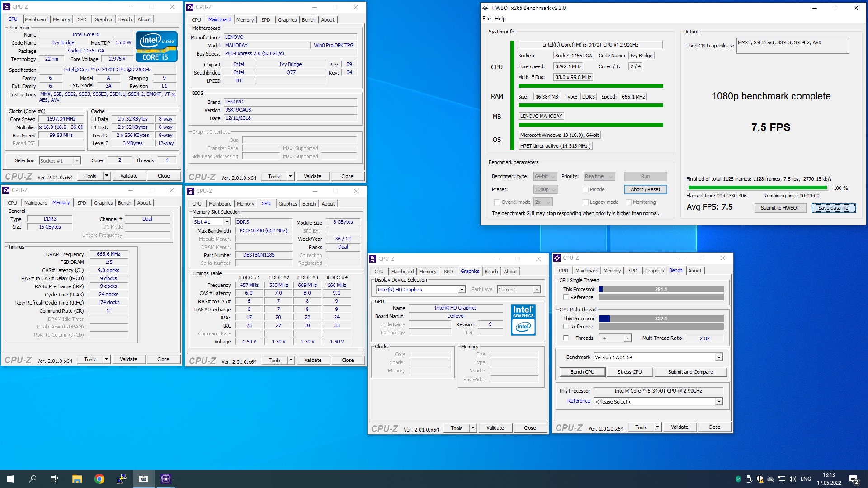Open Benchmark type 64-bit dropdown
This screenshot has width=868, height=488.
point(544,176)
